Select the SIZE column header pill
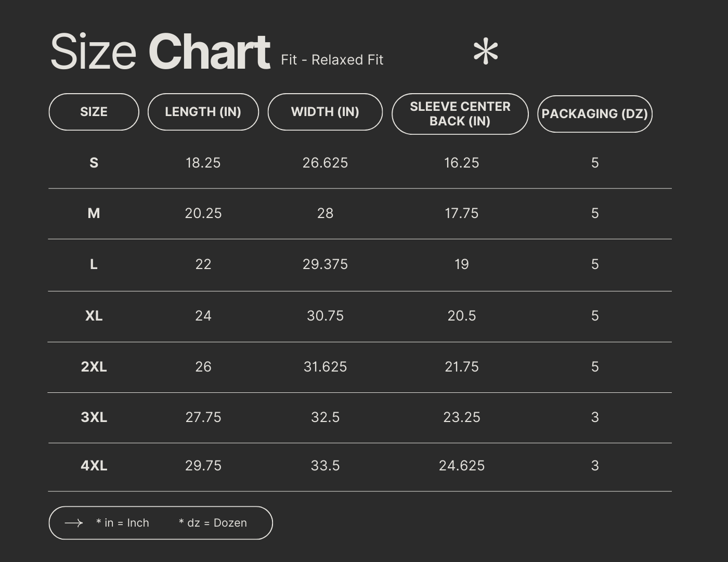 tap(94, 112)
